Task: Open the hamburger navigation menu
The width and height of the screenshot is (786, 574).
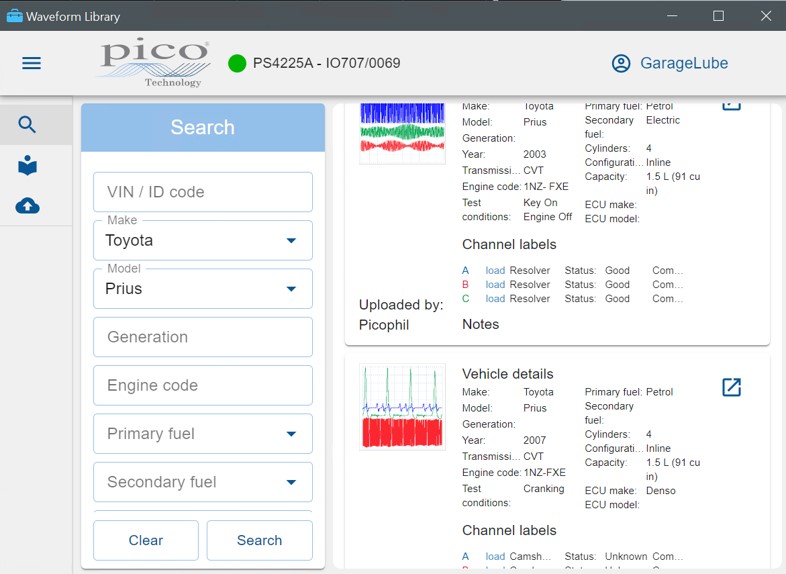Action: tap(31, 63)
